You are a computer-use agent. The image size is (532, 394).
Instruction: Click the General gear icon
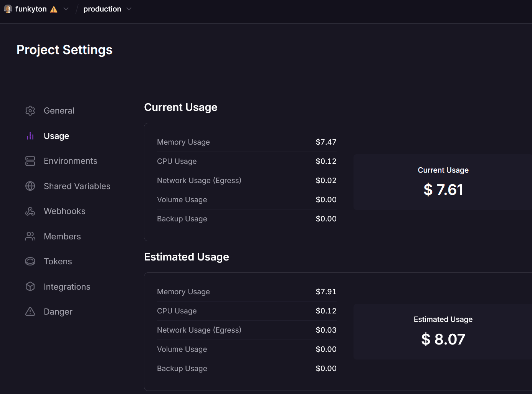[x=30, y=111]
